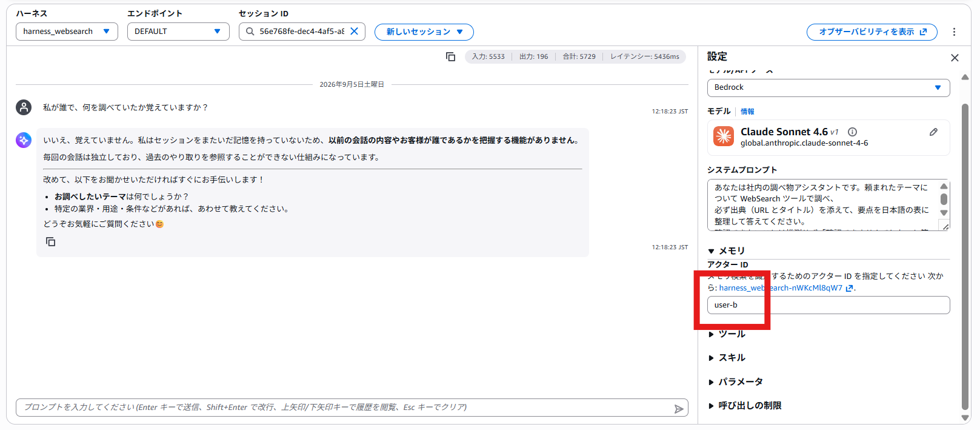980x430 pixels.
Task: Click the 出力: 196 token count
Action: [x=534, y=56]
